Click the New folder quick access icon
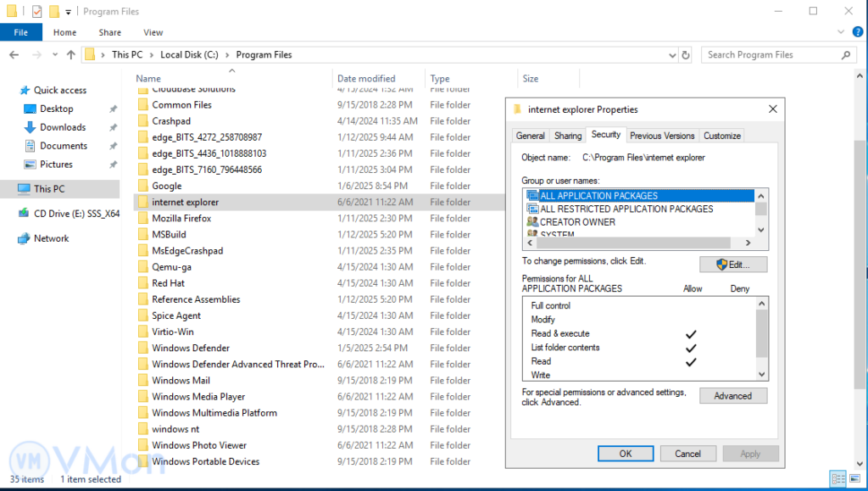Image resolution: width=868 pixels, height=491 pixels. tap(53, 11)
